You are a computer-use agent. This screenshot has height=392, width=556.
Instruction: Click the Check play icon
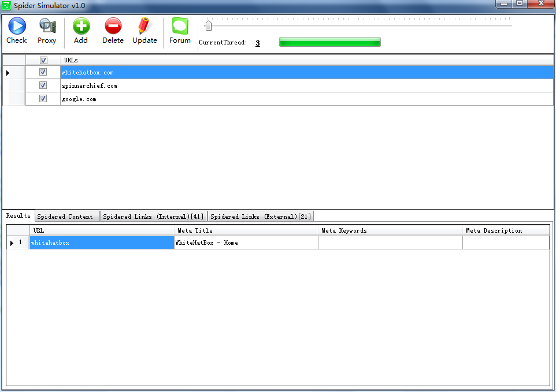tap(16, 26)
